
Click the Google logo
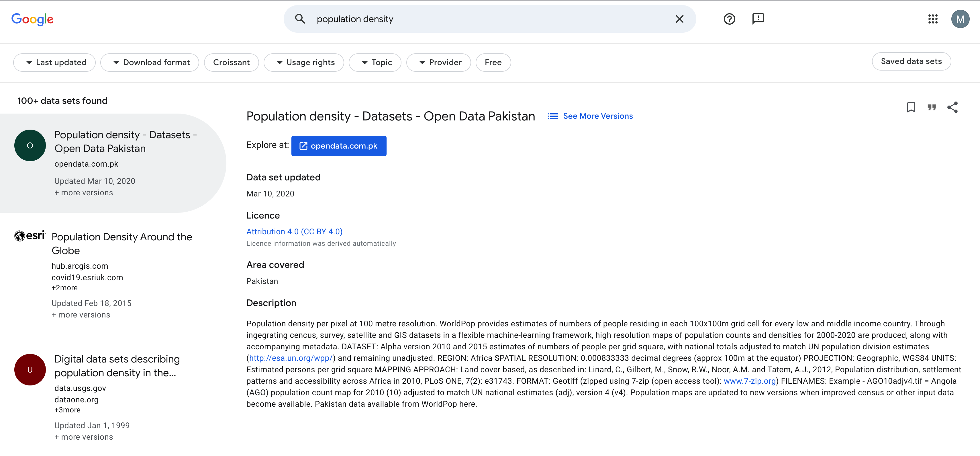click(x=32, y=19)
